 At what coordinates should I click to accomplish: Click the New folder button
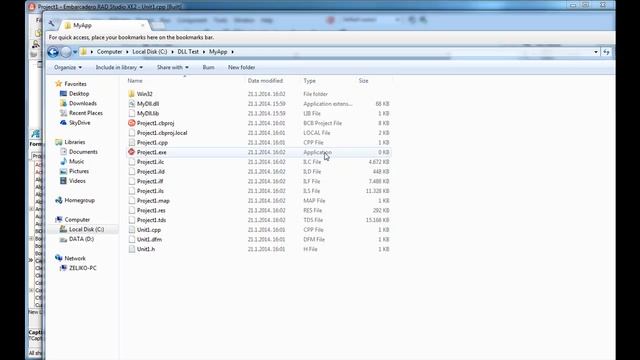[242, 67]
